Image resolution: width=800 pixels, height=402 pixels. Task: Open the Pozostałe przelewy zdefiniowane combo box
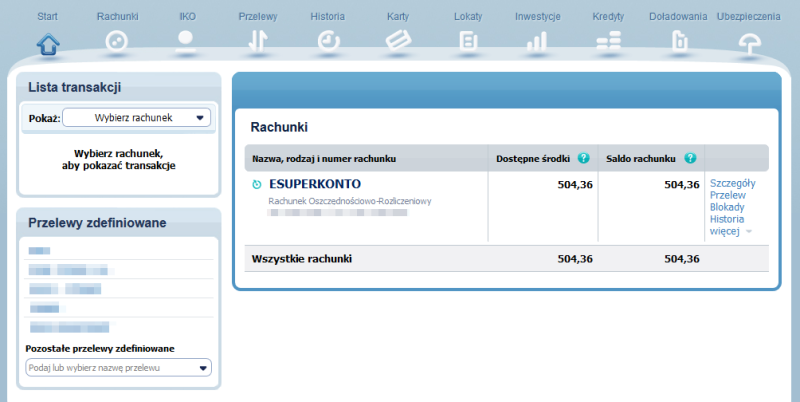tap(118, 368)
